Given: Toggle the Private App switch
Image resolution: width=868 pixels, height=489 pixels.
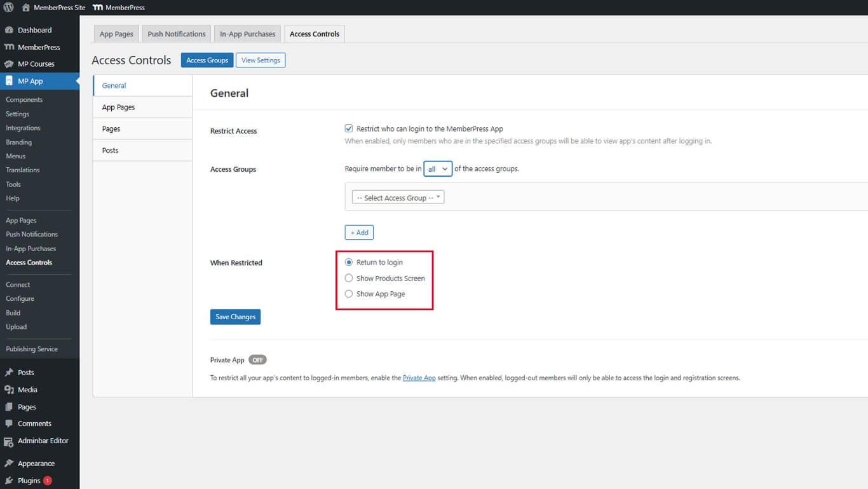Looking at the screenshot, I should pos(257,360).
